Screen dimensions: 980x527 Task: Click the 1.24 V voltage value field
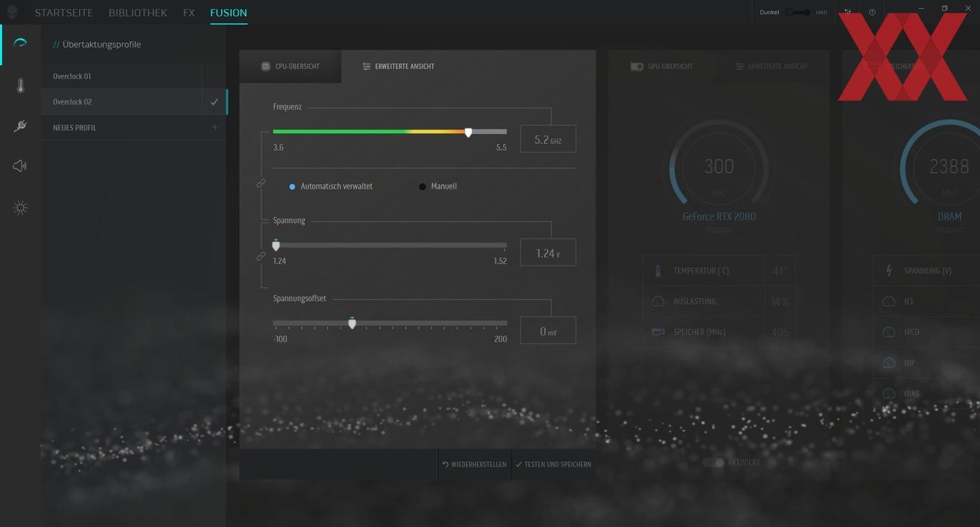548,253
